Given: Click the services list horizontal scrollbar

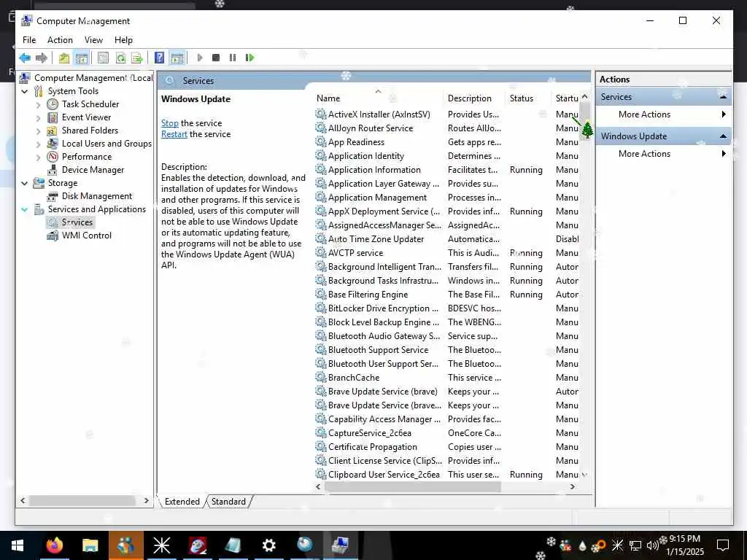Looking at the screenshot, I should click(413, 486).
